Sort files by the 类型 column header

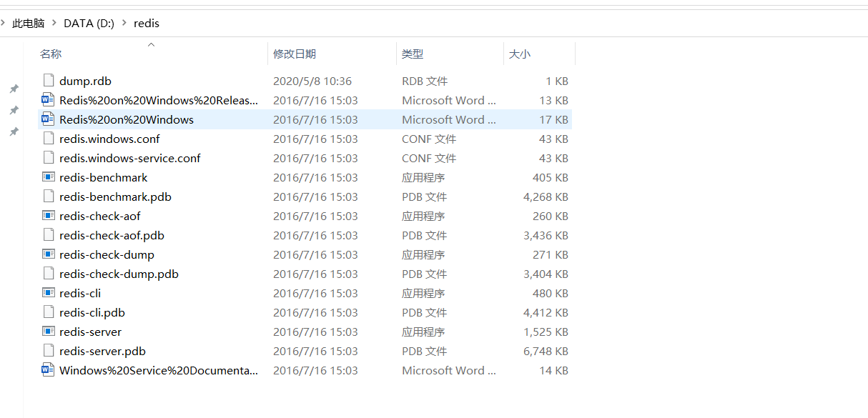413,54
